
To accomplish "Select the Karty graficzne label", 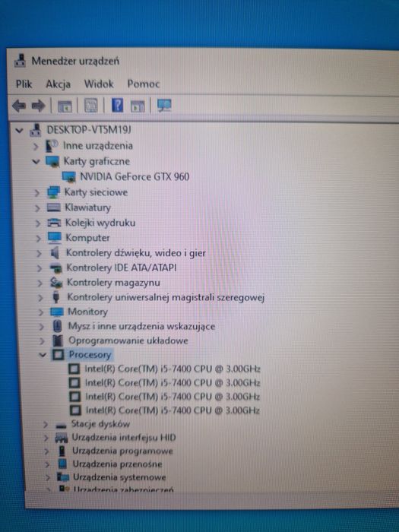I will [x=97, y=161].
